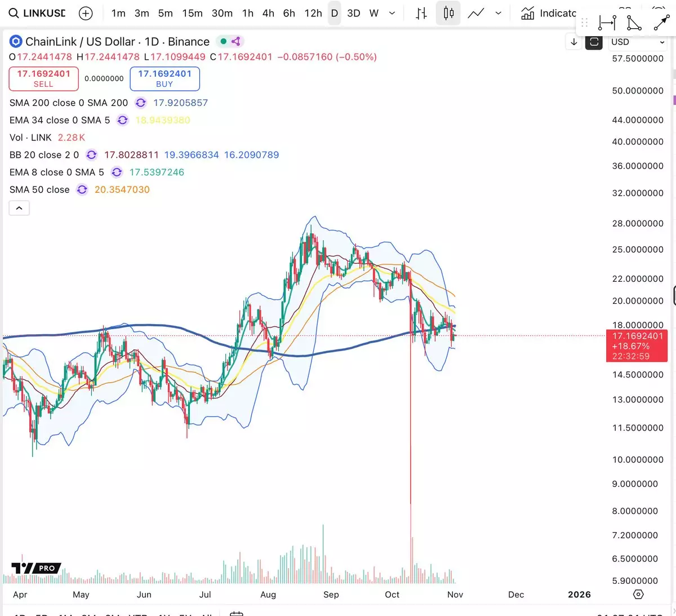The width and height of the screenshot is (676, 616).
Task: Open the Indicators panel
Action: (x=549, y=14)
